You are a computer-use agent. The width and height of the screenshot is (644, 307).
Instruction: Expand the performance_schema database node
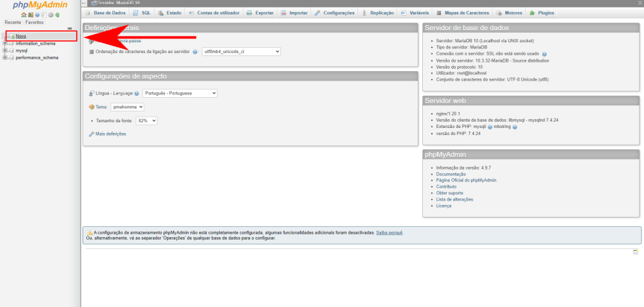pyautogui.click(x=5, y=57)
